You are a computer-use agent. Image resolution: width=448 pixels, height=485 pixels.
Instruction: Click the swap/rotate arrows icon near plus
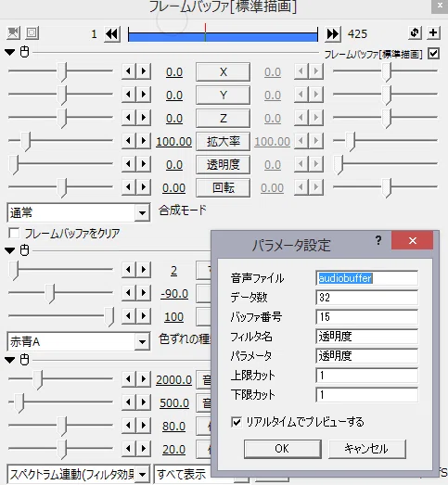click(415, 32)
